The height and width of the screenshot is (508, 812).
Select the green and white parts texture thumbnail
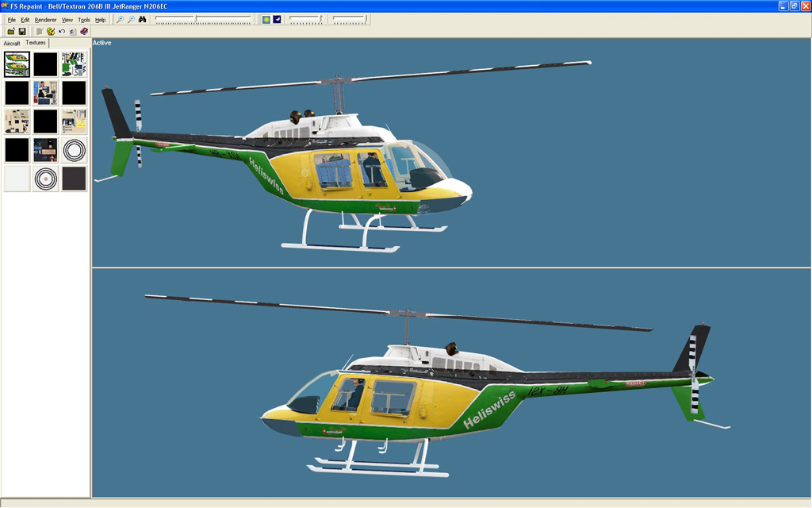click(74, 64)
